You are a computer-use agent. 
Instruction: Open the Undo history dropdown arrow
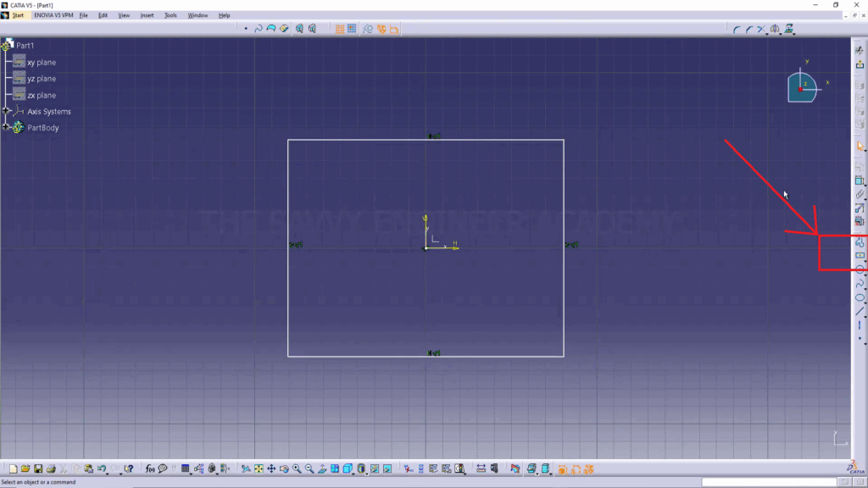coord(108,471)
